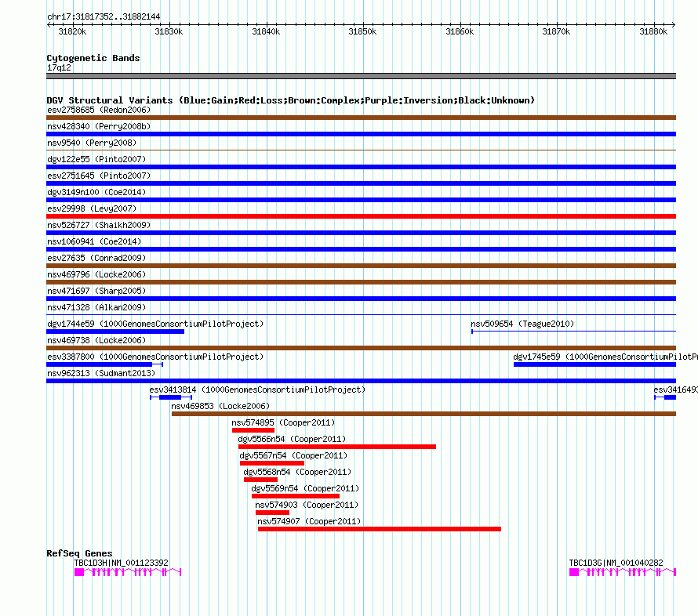The height and width of the screenshot is (616, 698).
Task: Click nsv574903 (Cooper2011) label
Action: [x=307, y=505]
